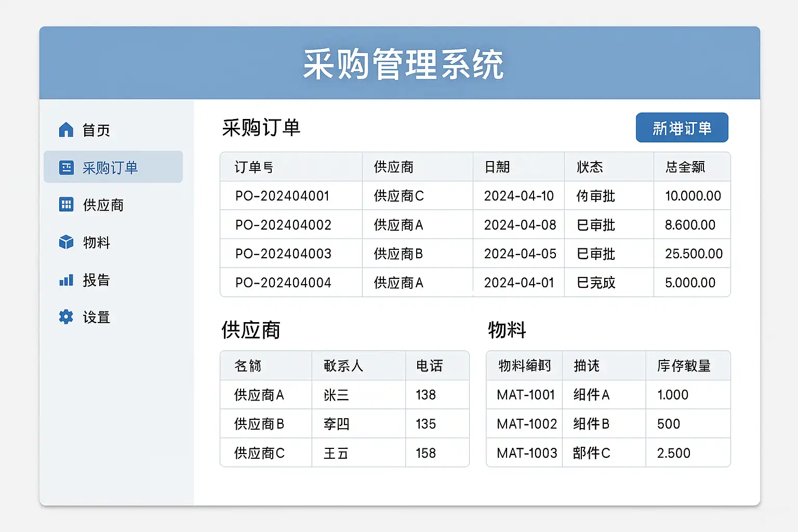Click the 设置 gear icon
Image resolution: width=798 pixels, height=532 pixels.
point(66,317)
